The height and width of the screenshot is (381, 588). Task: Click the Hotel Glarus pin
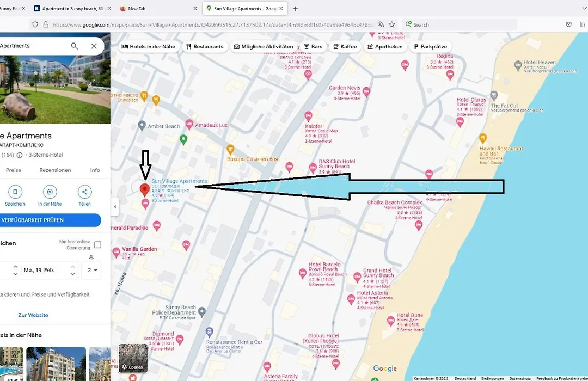point(460,121)
